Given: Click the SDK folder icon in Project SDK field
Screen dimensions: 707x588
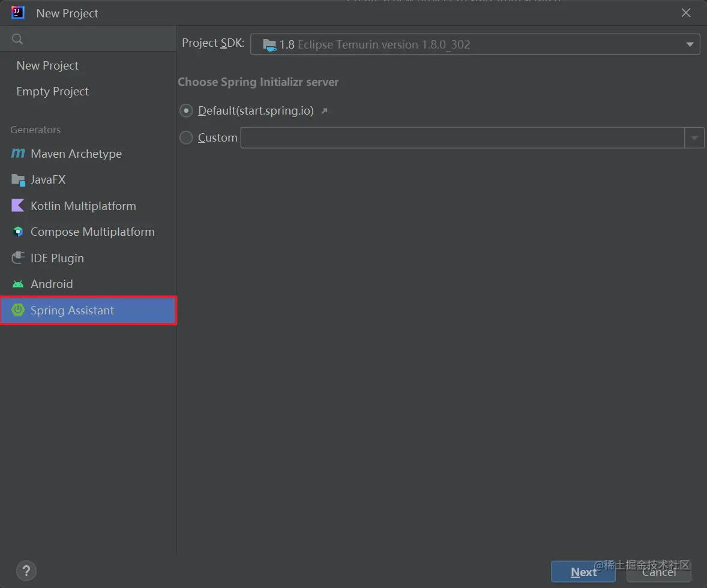Looking at the screenshot, I should pos(269,45).
